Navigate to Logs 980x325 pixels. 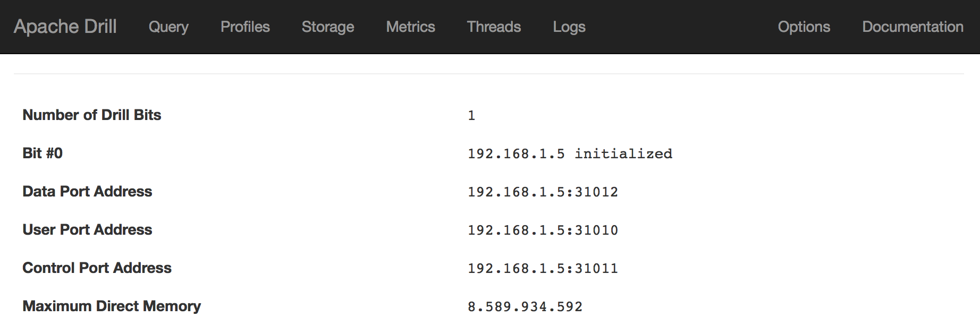coord(569,27)
